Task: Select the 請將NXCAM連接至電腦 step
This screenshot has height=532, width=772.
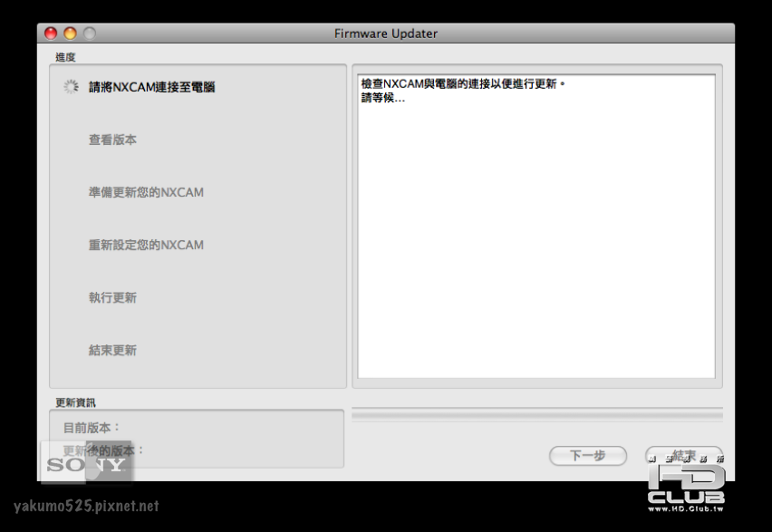Action: pos(151,87)
